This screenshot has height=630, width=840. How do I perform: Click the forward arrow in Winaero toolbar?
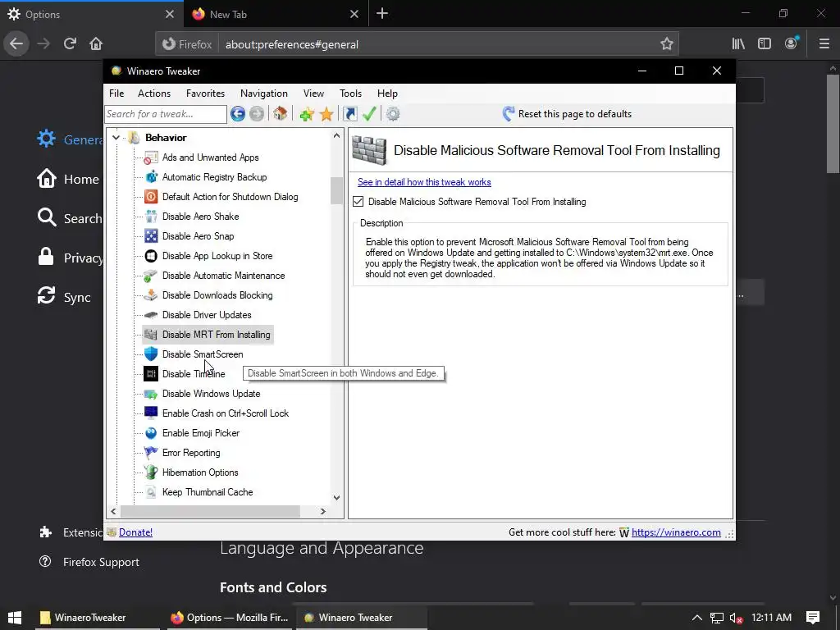(x=257, y=113)
